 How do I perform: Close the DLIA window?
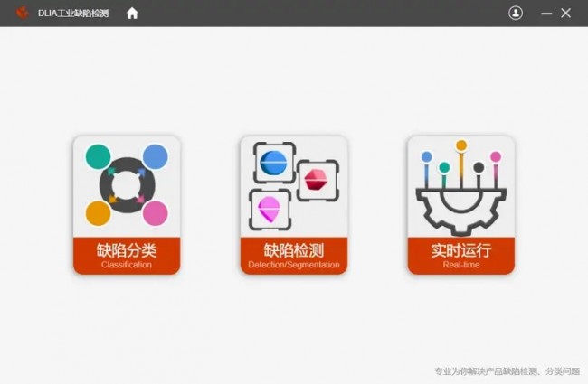pos(565,14)
